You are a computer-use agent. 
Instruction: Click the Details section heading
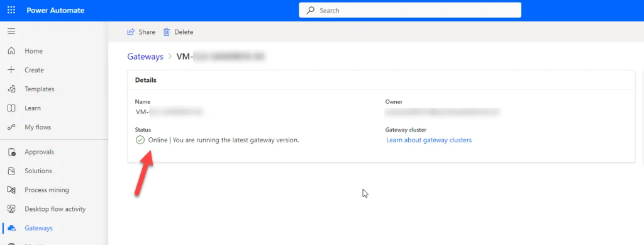coord(146,80)
